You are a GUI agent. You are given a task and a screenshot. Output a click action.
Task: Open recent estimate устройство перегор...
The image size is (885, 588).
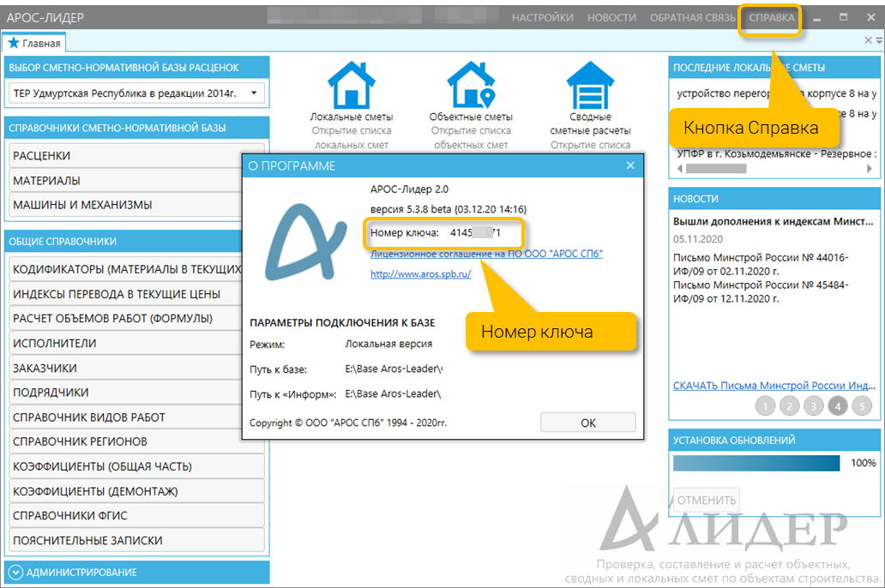(x=777, y=93)
